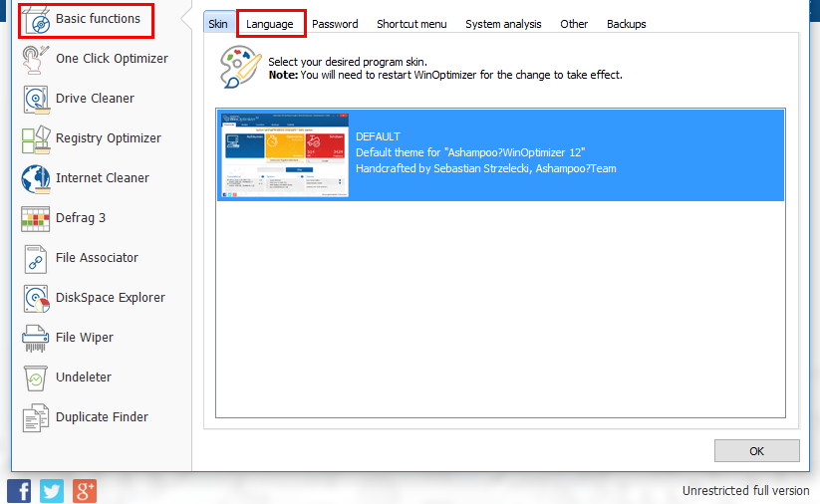This screenshot has width=820, height=504.
Task: Choose Undeleter label in sidebar
Action: coord(84,377)
